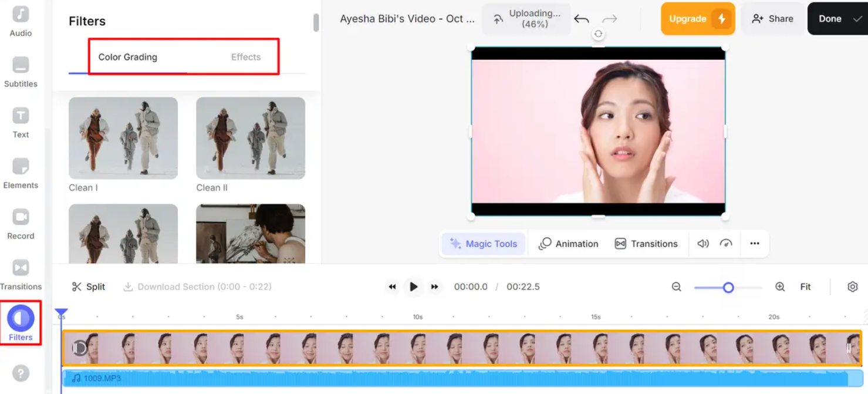
Task: Open Magic Tools
Action: click(x=484, y=244)
